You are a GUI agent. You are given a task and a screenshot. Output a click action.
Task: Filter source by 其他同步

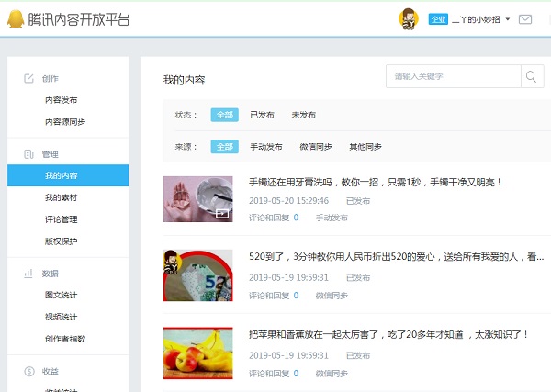(365, 147)
